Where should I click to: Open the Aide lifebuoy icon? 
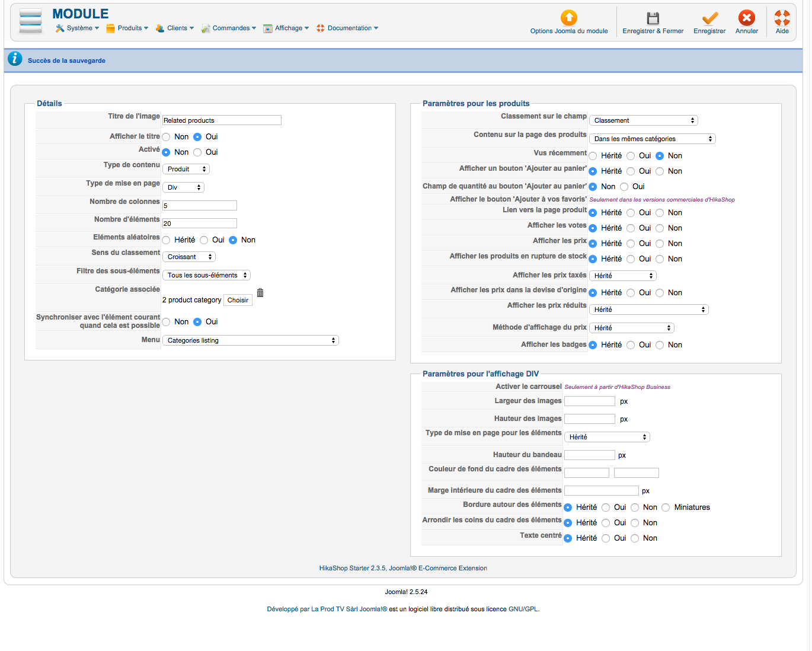tap(782, 18)
